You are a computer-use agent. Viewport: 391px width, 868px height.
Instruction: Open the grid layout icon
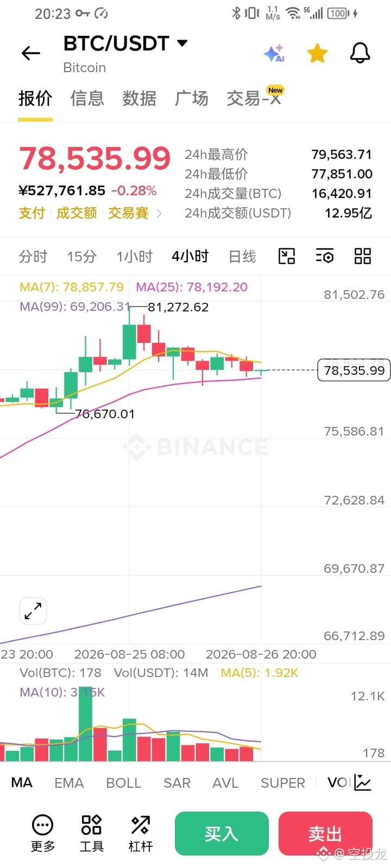pos(362,256)
